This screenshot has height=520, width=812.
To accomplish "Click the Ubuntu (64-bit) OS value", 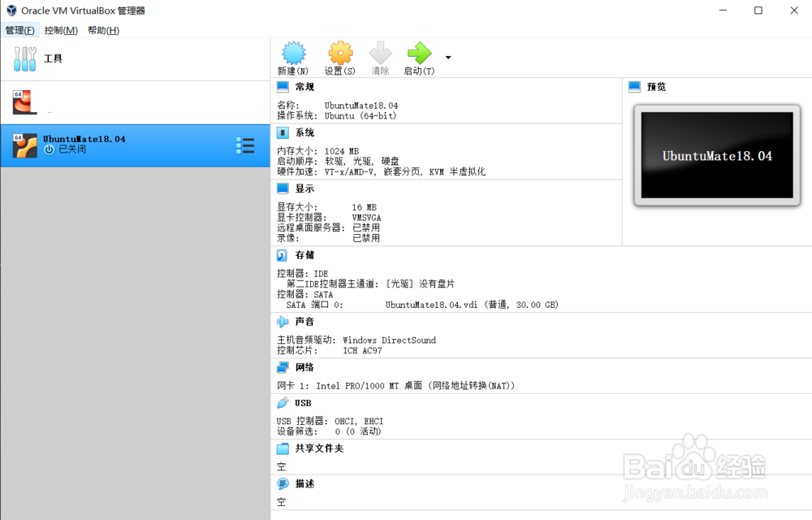I will click(361, 116).
